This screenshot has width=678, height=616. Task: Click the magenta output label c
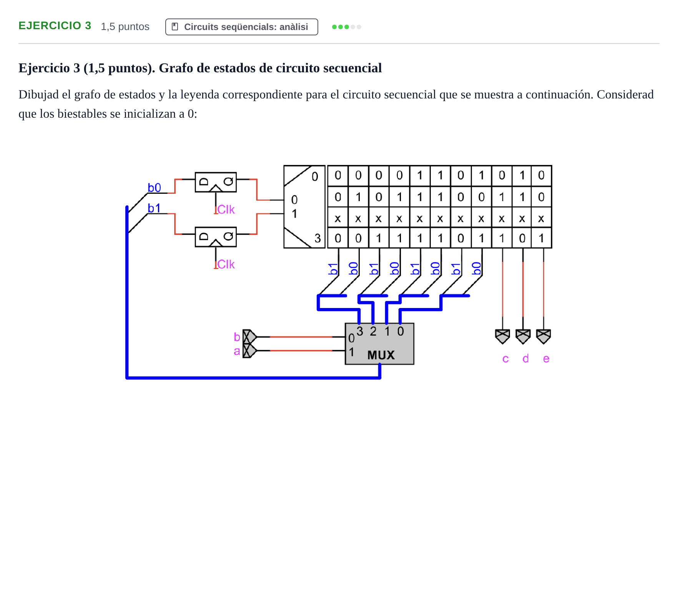tap(505, 359)
